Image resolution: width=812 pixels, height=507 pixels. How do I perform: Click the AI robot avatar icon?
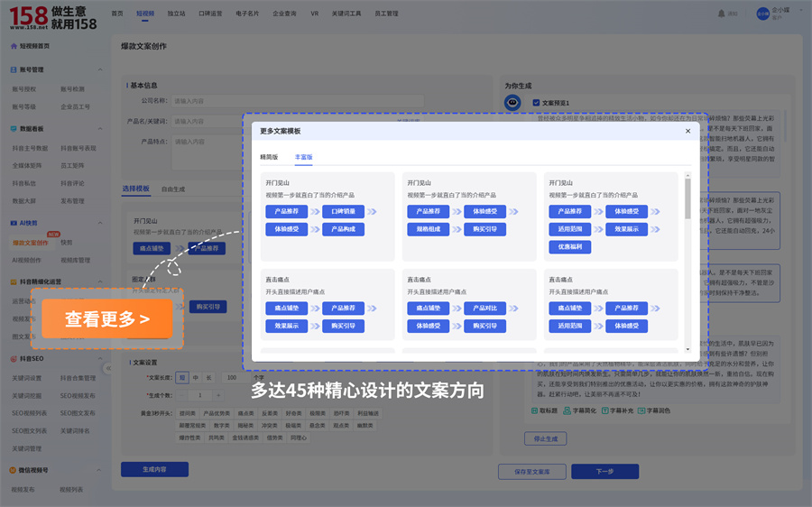[x=512, y=103]
